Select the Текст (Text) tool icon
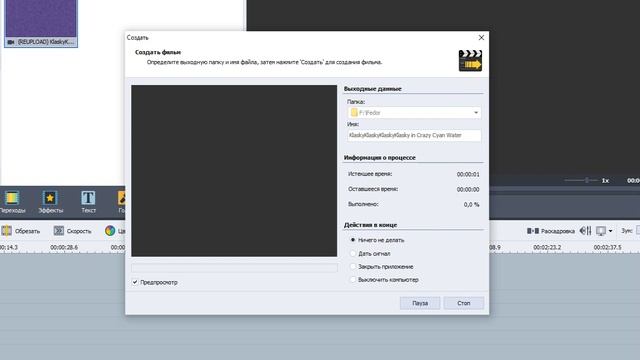The image size is (640, 360). point(88,198)
